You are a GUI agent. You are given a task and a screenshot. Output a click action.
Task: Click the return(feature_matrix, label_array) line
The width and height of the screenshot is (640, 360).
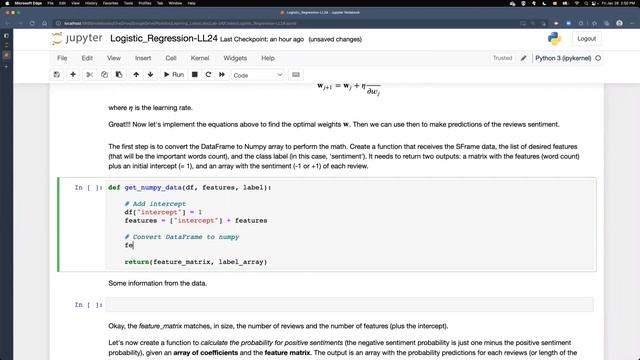pyautogui.click(x=196, y=262)
